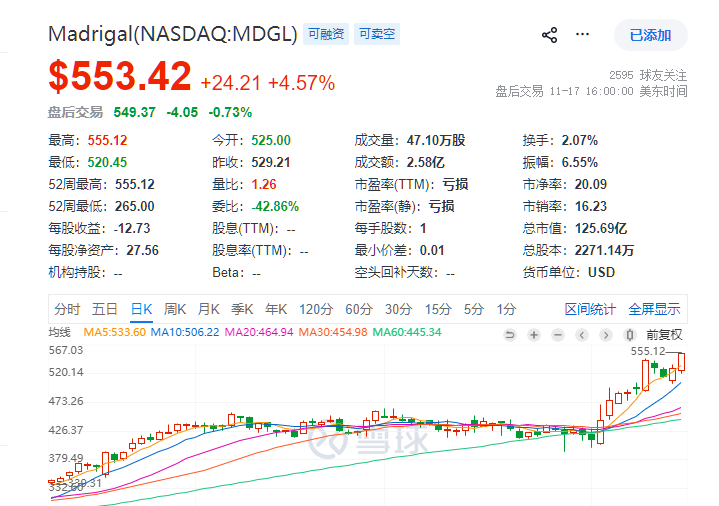The image size is (719, 506).
Task: Click the 今开 value 525.00
Action: pyautogui.click(x=271, y=140)
